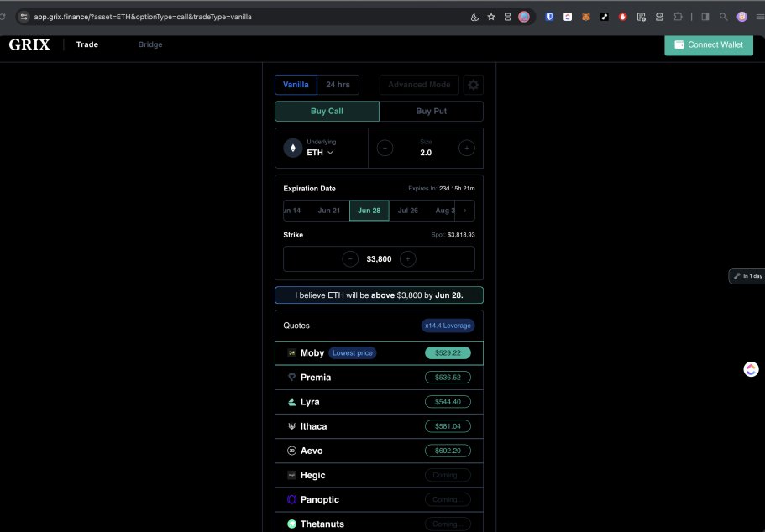This screenshot has width=765, height=532.
Task: Click the size value 2.0 field
Action: tap(426, 153)
